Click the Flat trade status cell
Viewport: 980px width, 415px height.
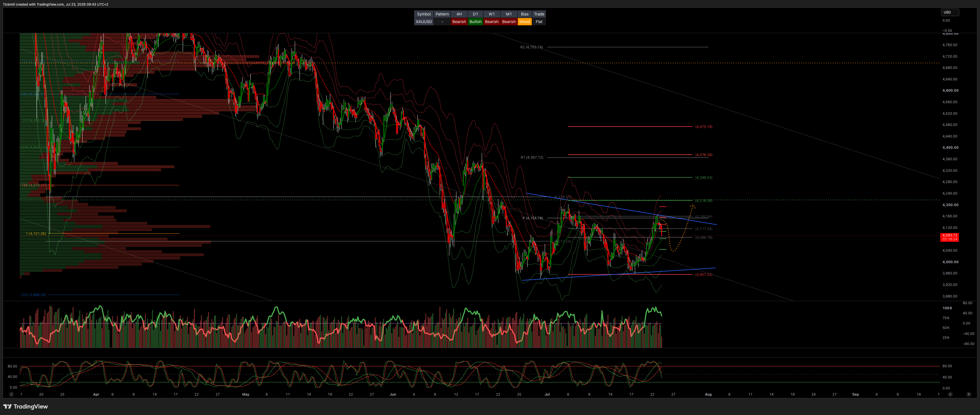(x=539, y=22)
